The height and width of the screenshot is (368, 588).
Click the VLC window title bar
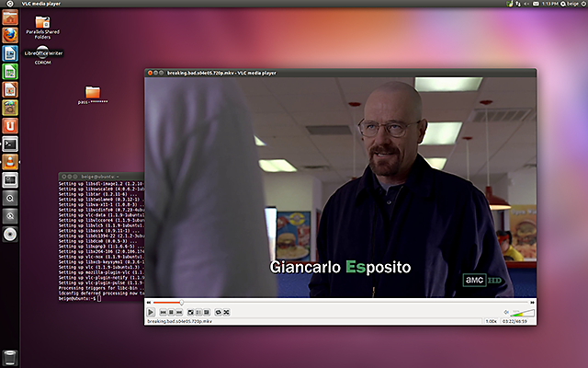(340, 73)
